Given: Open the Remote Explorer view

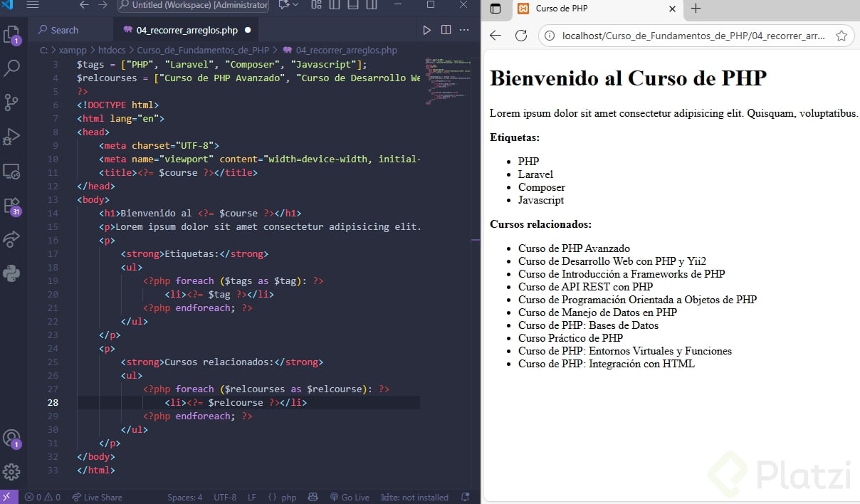Looking at the screenshot, I should tap(11, 171).
